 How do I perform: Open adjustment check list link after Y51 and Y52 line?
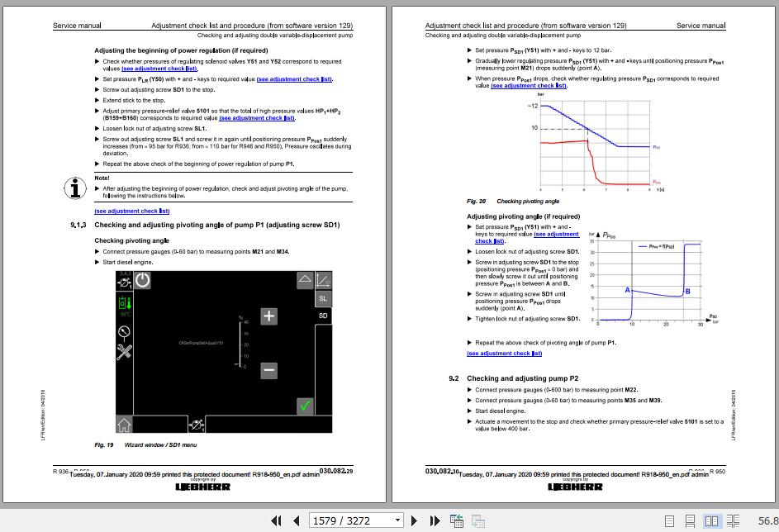pos(159,69)
